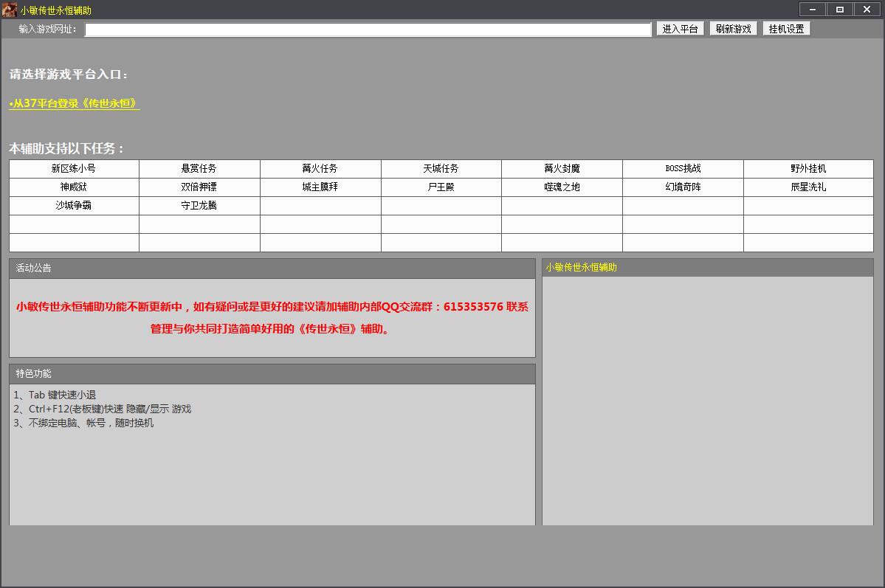Click the 特色功能 panel header

click(272, 374)
